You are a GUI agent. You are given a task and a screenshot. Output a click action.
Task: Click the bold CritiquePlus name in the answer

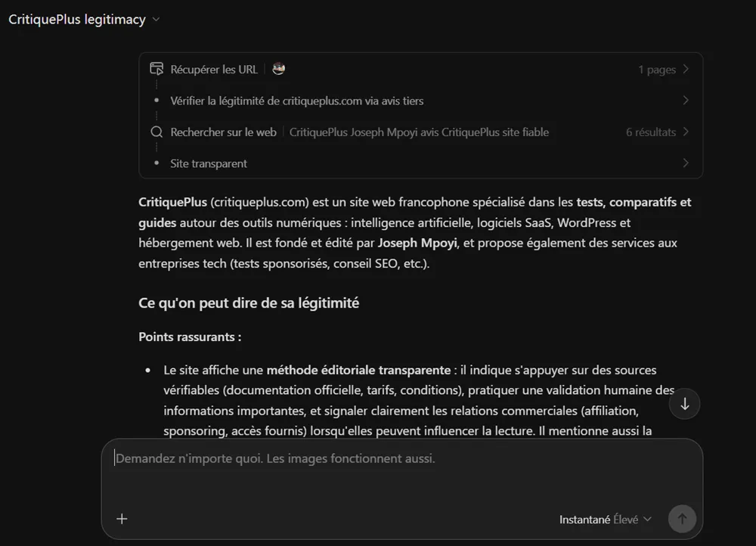click(x=172, y=202)
